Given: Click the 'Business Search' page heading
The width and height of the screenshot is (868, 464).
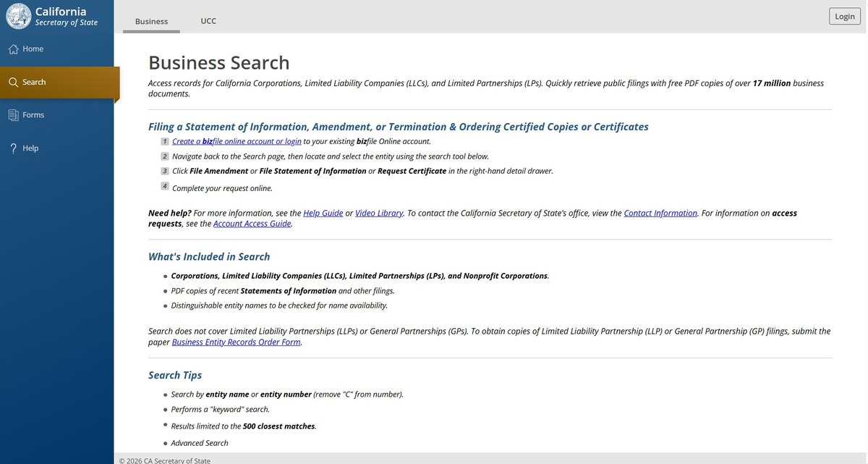Looking at the screenshot, I should 218,63.
